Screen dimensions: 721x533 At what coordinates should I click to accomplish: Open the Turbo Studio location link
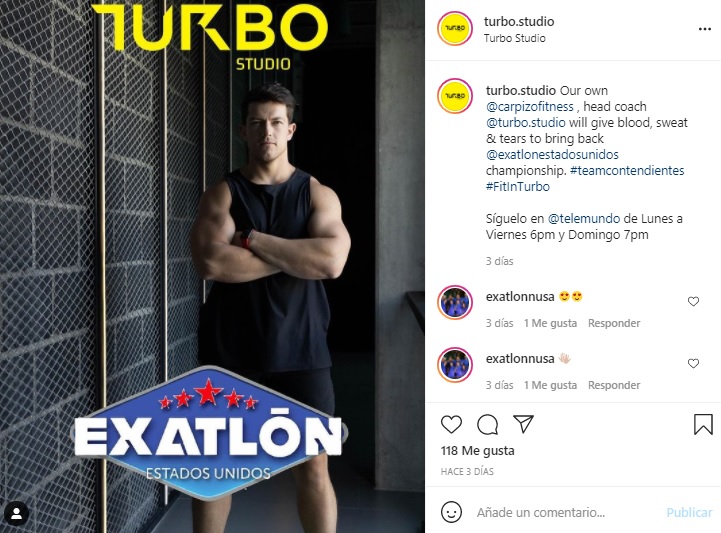pyautogui.click(x=515, y=38)
